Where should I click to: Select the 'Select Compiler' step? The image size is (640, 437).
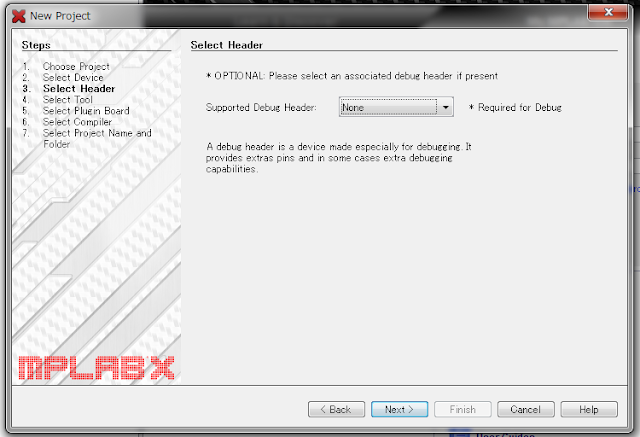[x=77, y=122]
